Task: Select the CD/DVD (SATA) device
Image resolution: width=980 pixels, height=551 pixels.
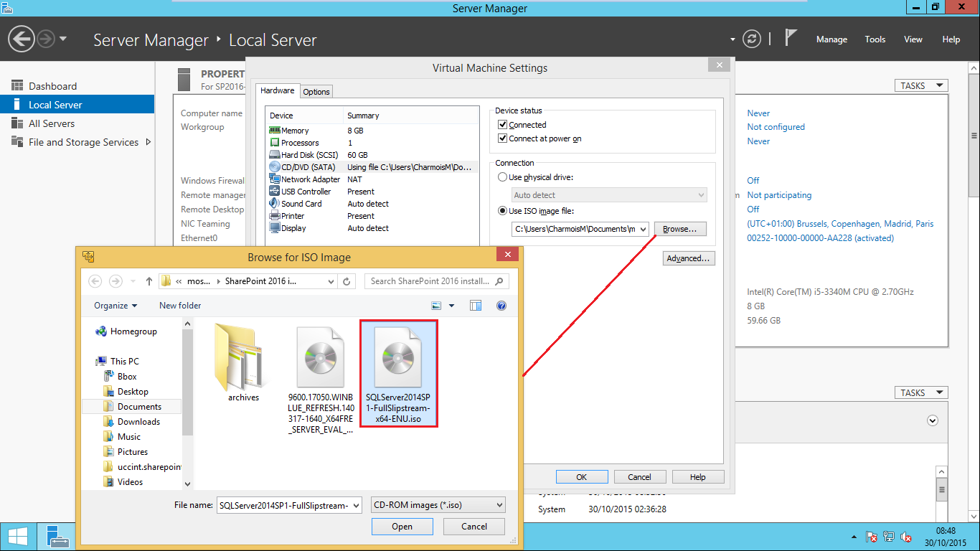Action: (x=372, y=167)
